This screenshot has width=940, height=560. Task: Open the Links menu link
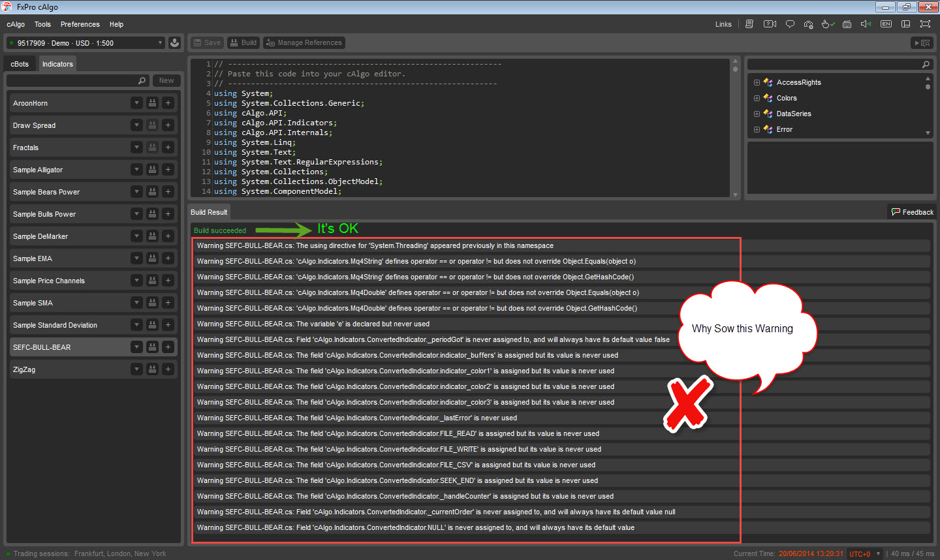click(723, 24)
